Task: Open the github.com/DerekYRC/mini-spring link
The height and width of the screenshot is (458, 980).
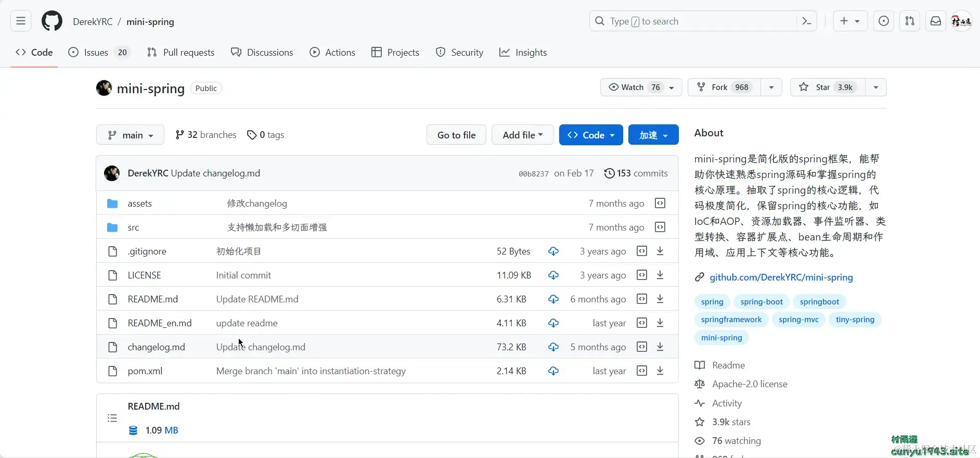Action: (x=781, y=277)
